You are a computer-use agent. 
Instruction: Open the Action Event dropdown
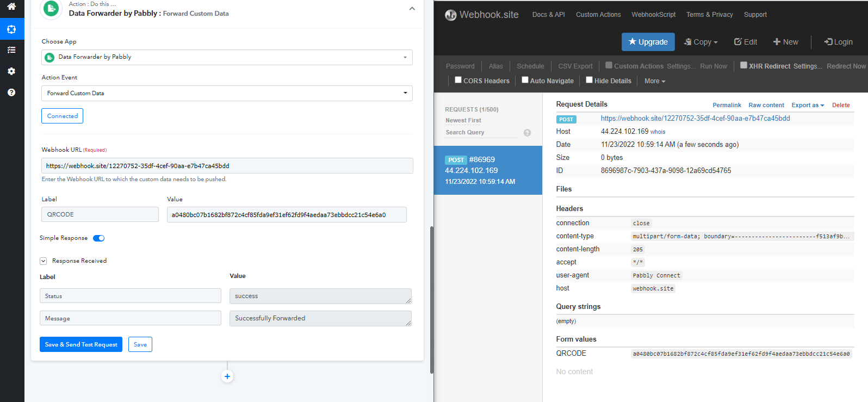point(227,93)
